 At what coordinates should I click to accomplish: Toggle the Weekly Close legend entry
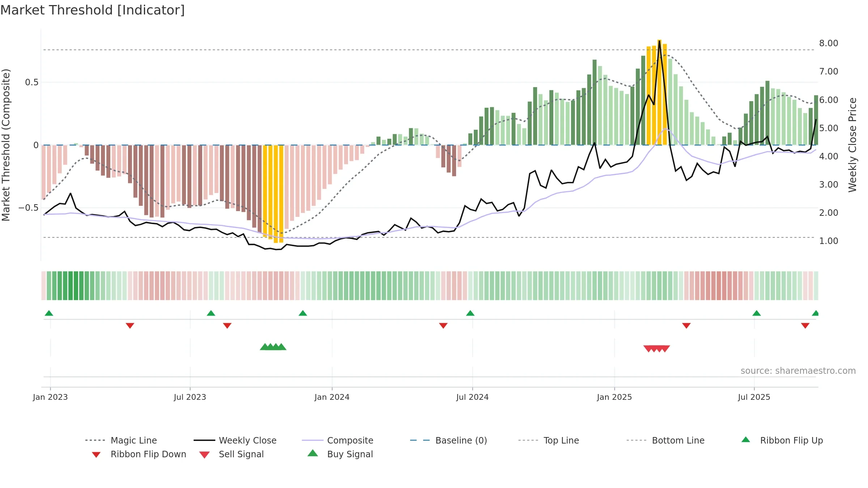[235, 440]
